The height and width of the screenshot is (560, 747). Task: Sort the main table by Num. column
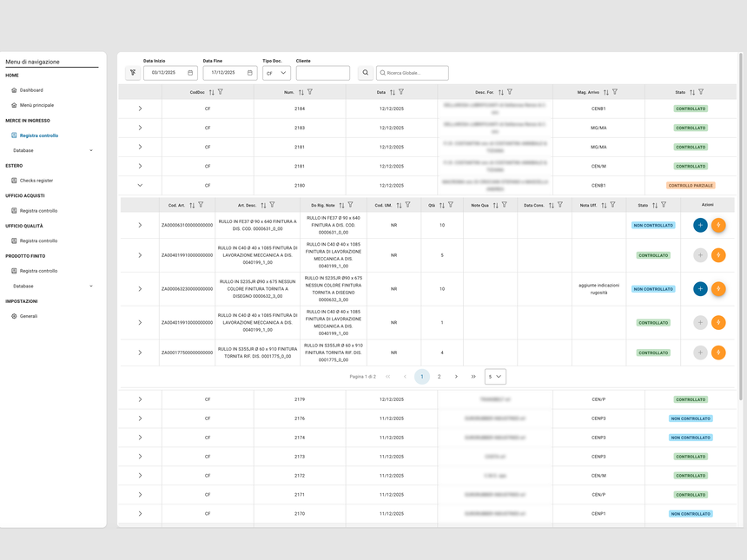coord(301,92)
